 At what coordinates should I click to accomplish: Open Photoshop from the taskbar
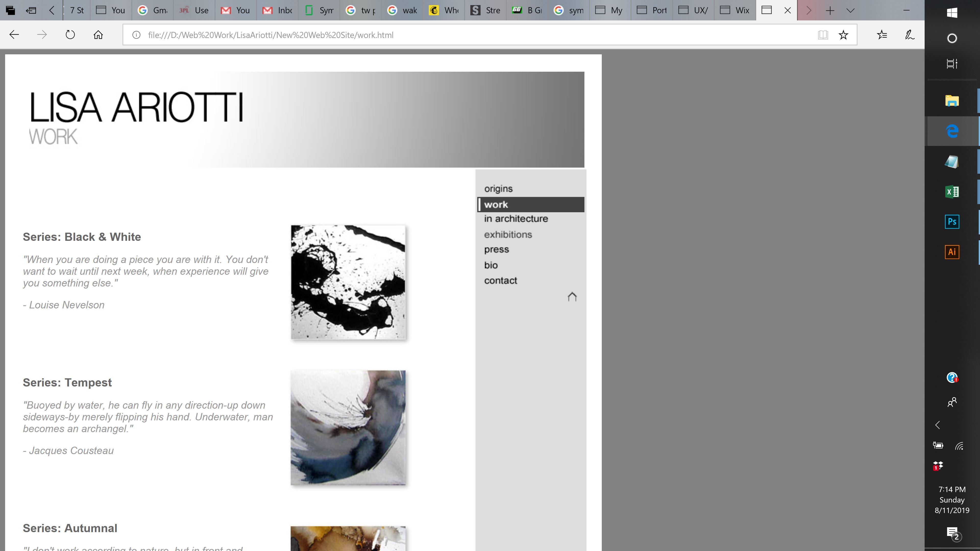(952, 222)
